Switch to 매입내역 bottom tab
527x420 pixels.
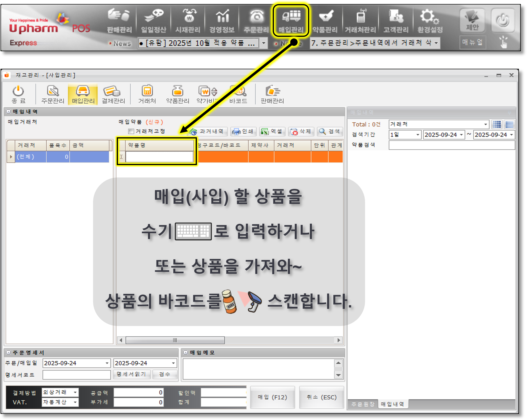click(x=392, y=404)
